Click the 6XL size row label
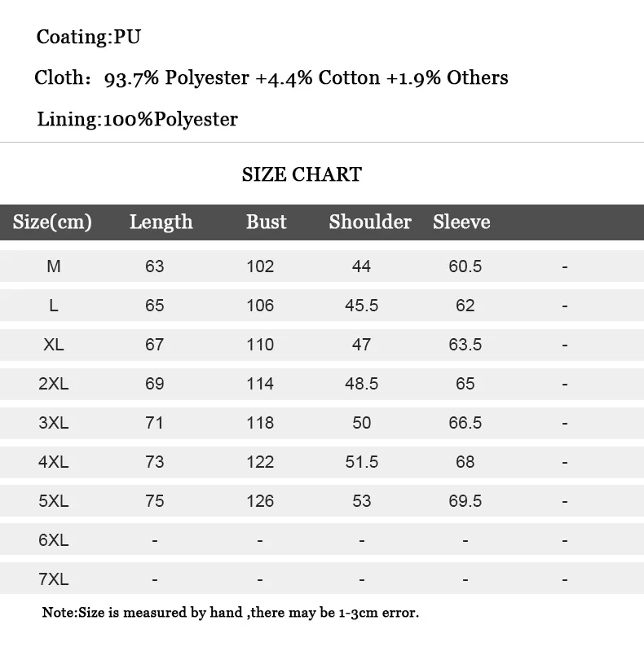The image size is (644, 647). [54, 540]
